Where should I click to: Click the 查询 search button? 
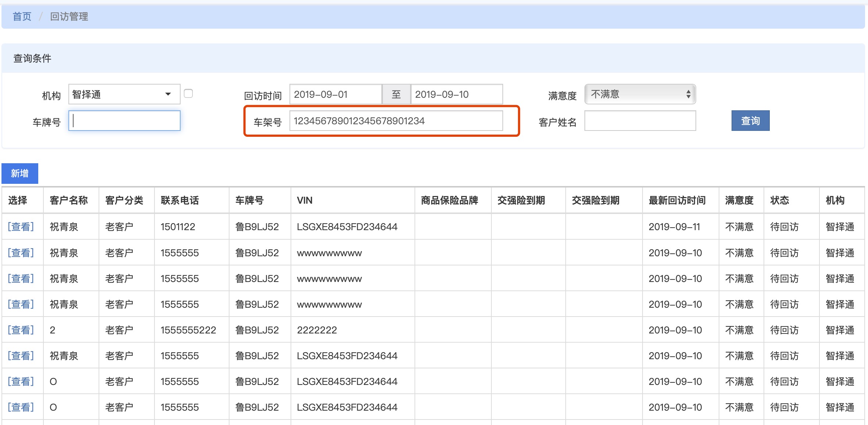[x=750, y=121]
